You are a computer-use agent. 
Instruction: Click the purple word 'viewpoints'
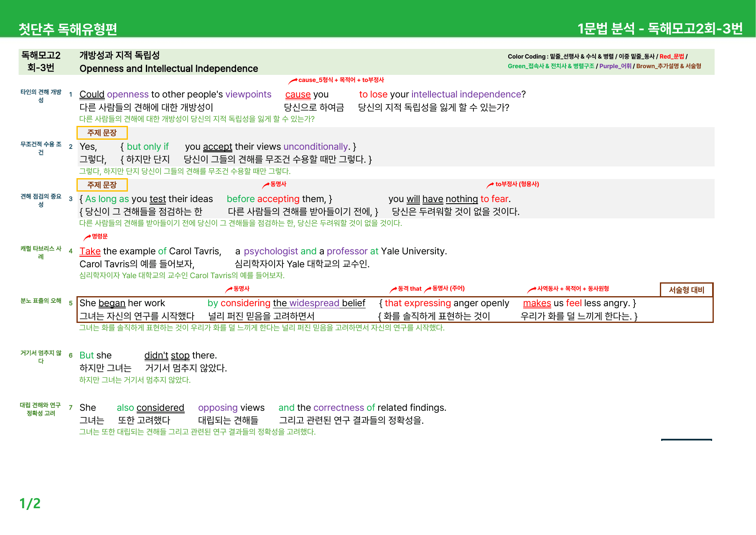[x=248, y=95]
